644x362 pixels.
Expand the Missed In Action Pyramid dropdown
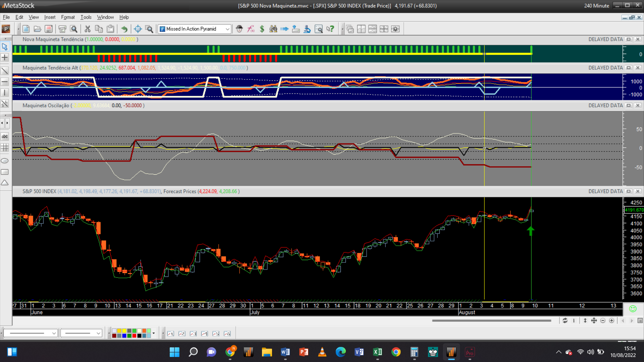(x=227, y=29)
